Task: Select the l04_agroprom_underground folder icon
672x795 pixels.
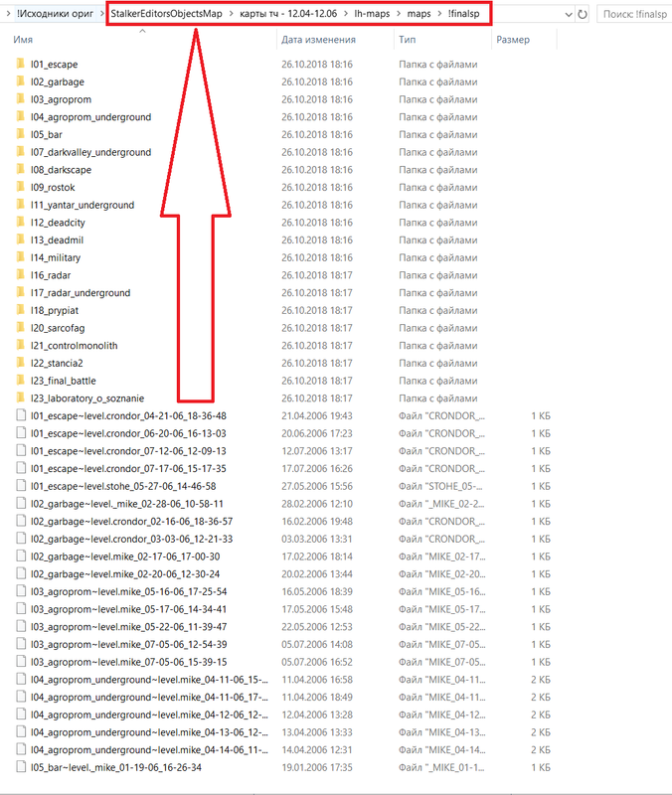Action: tap(21, 116)
